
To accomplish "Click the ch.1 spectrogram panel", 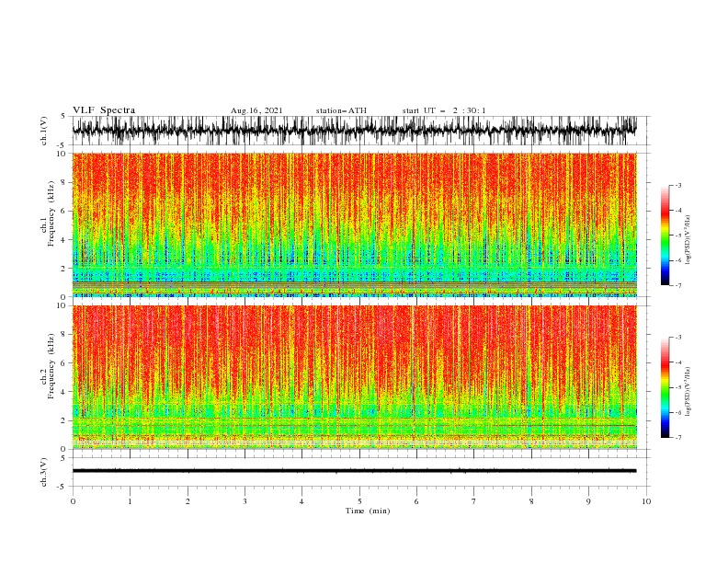I will 354,224.
